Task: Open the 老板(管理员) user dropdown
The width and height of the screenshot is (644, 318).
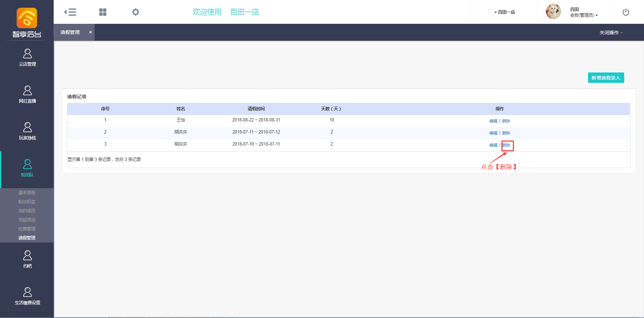Action: click(584, 15)
